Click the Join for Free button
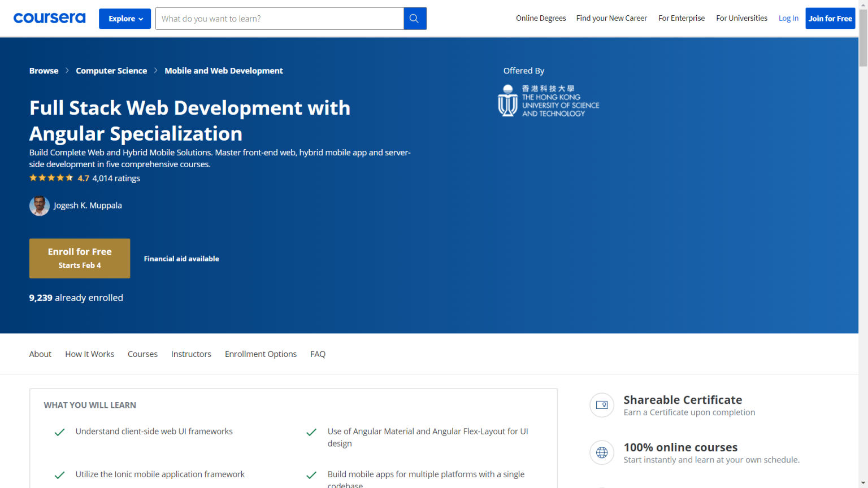The width and height of the screenshot is (868, 488). click(830, 18)
